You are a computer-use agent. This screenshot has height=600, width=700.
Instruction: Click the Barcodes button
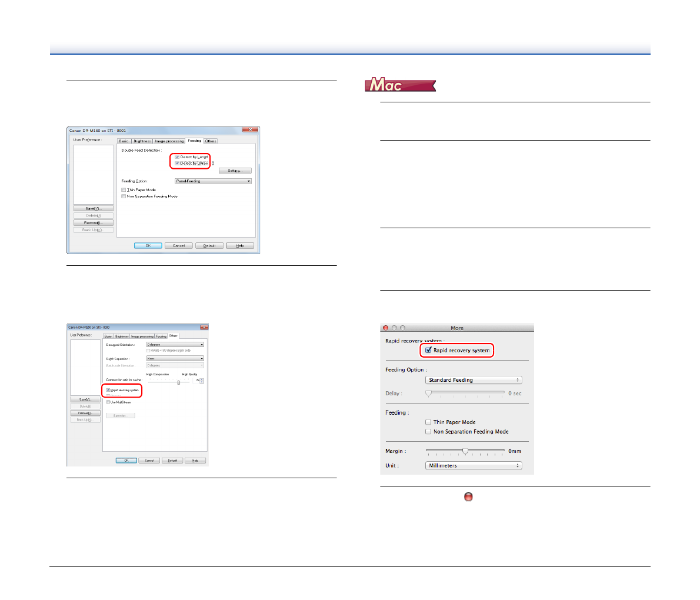[120, 416]
